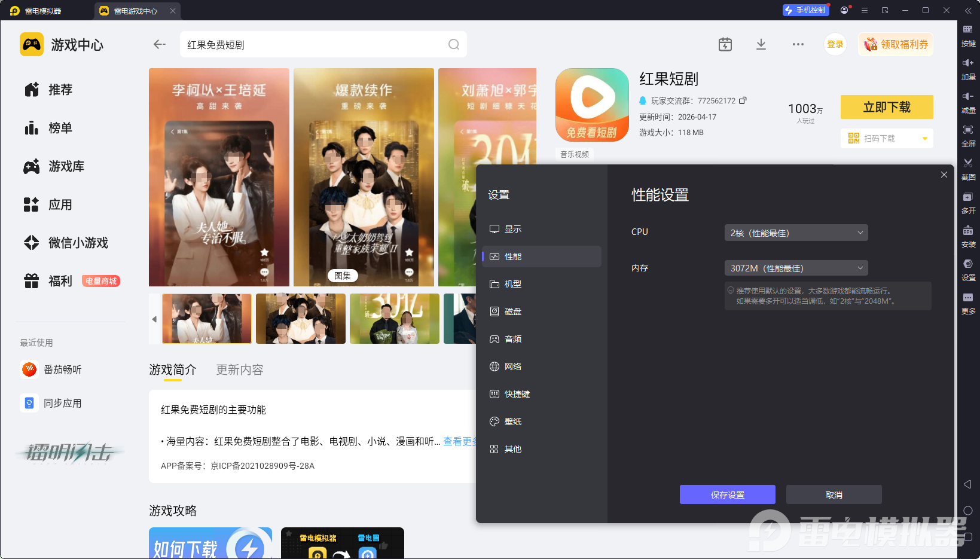980x559 pixels.
Task: Click the 手机控制 phone control button
Action: point(805,10)
